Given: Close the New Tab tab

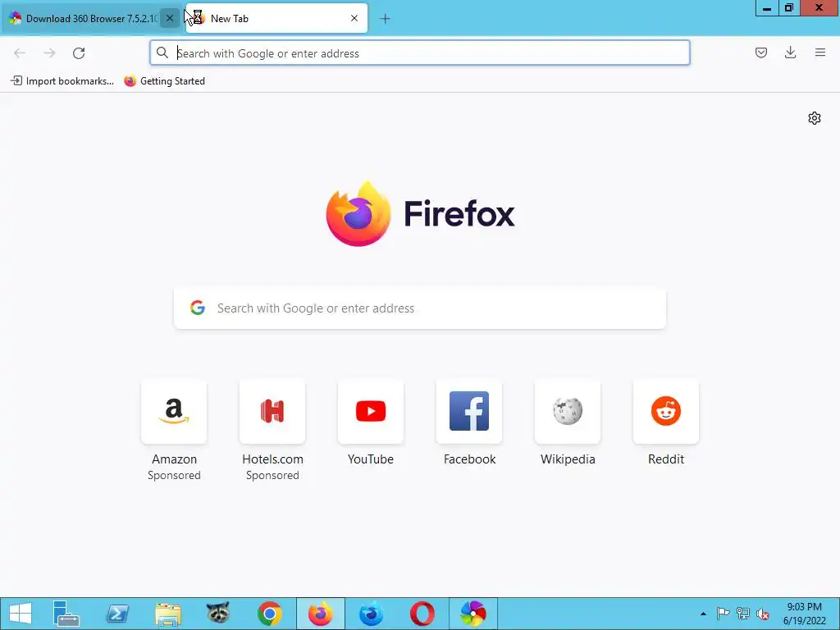Looking at the screenshot, I should 354,18.
